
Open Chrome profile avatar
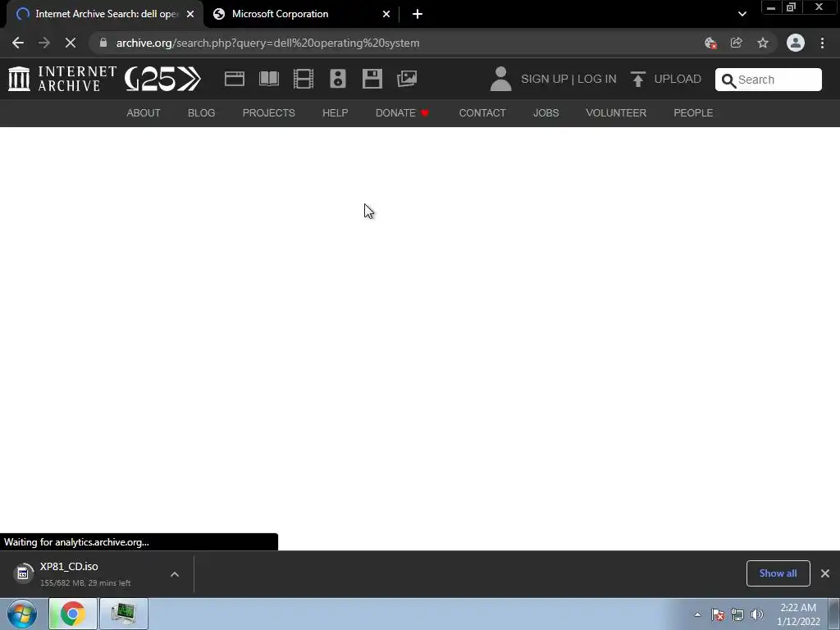(x=796, y=43)
